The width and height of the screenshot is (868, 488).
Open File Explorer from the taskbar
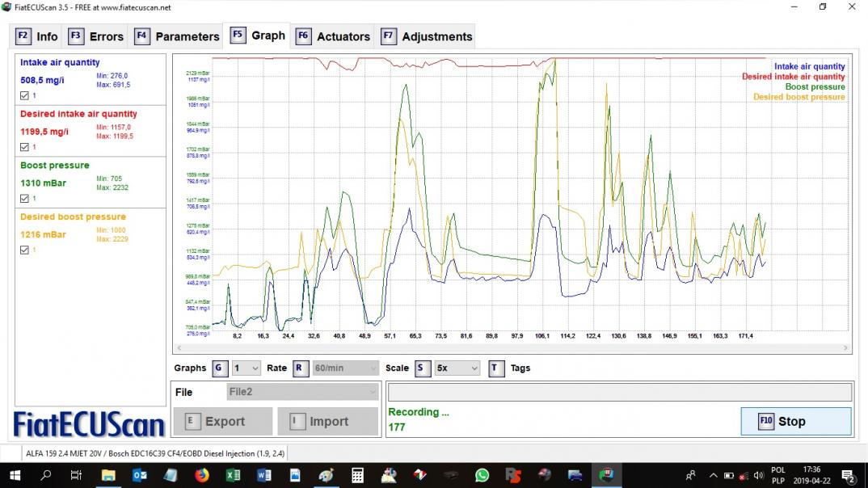pos(108,476)
